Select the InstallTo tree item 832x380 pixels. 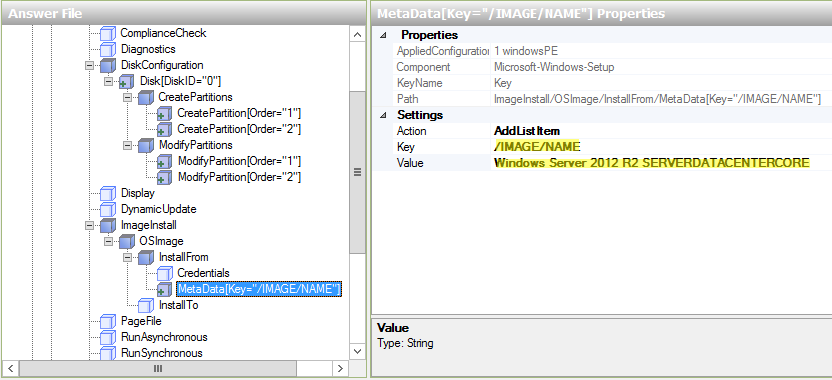click(179, 305)
